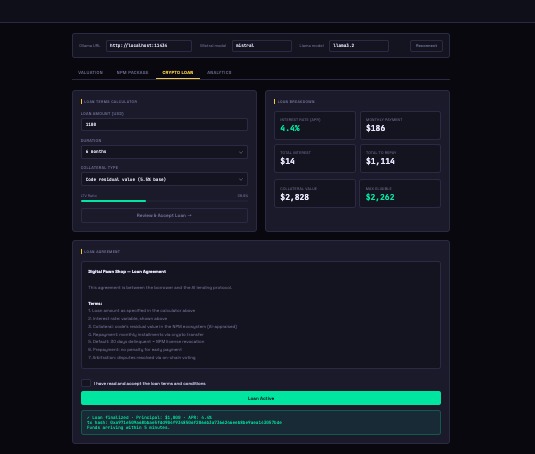Focus the Loan Amount (USD) field

(x=164, y=125)
